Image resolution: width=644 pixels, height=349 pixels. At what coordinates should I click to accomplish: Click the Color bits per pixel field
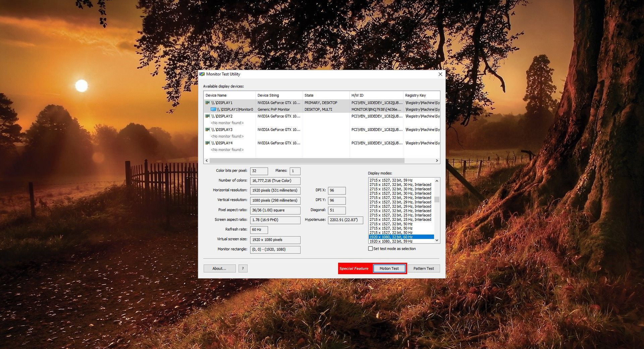tap(259, 171)
